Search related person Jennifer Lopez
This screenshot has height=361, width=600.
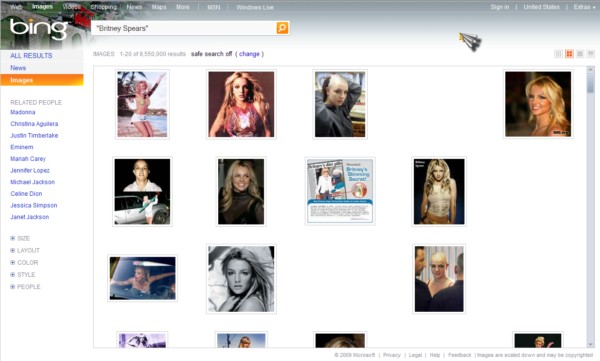[x=30, y=170]
